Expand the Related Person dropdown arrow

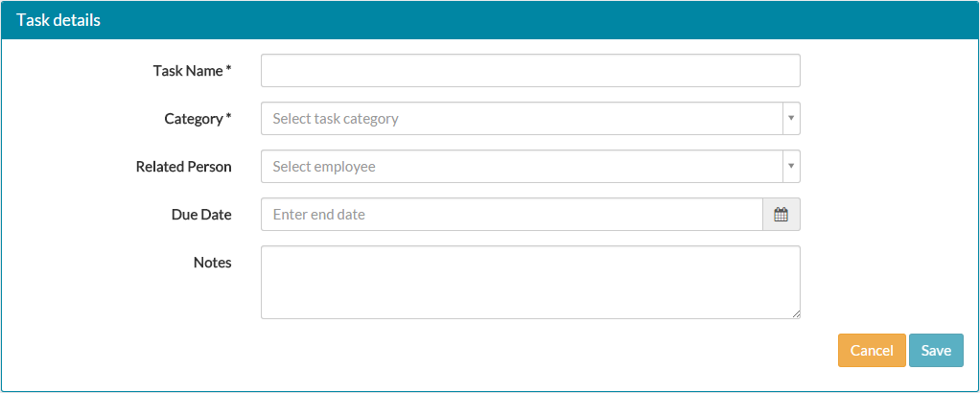pyautogui.click(x=790, y=167)
